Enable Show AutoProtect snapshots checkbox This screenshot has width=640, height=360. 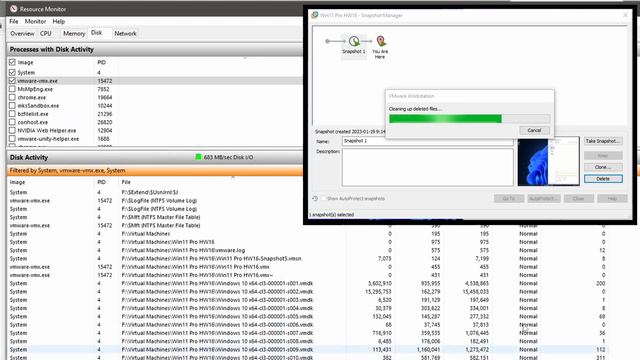pos(323,198)
